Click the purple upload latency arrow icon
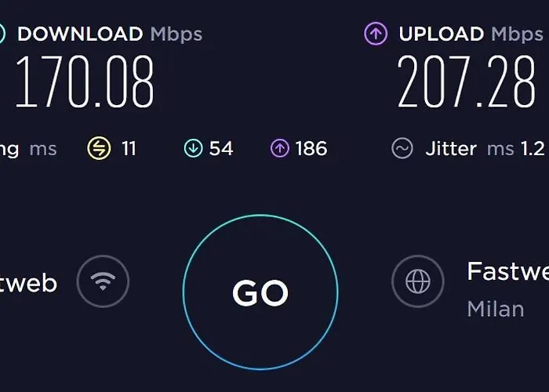 click(x=280, y=148)
